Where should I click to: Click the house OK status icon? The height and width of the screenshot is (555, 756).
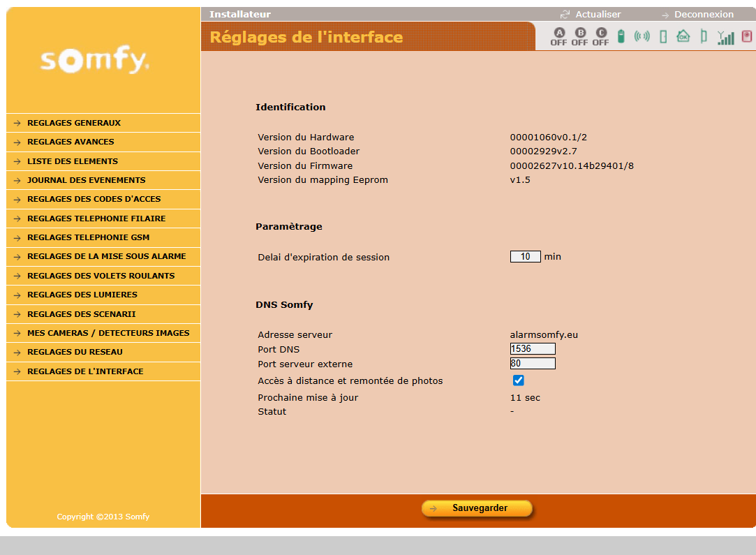tap(683, 36)
